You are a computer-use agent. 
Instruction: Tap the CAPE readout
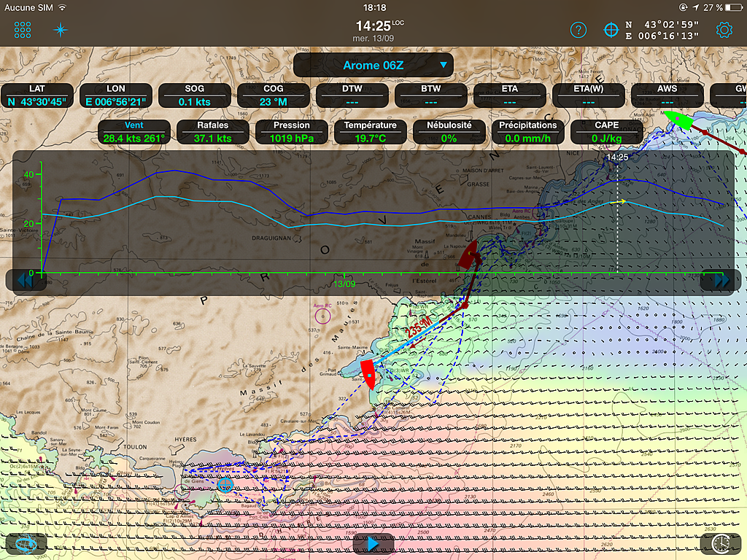tap(606, 132)
